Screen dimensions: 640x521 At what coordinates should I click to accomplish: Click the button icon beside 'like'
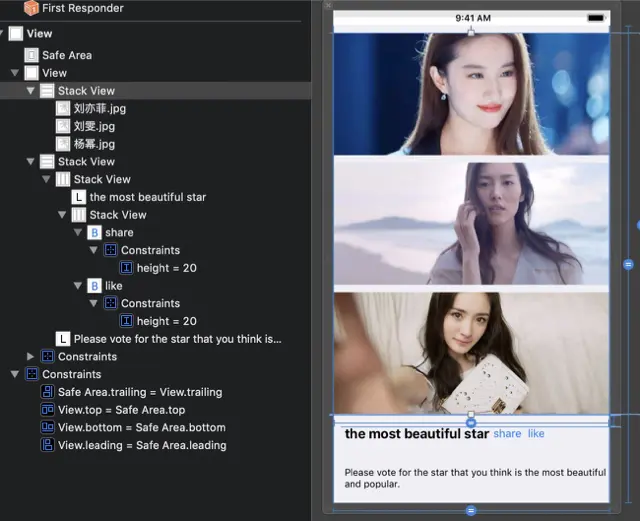[94, 286]
